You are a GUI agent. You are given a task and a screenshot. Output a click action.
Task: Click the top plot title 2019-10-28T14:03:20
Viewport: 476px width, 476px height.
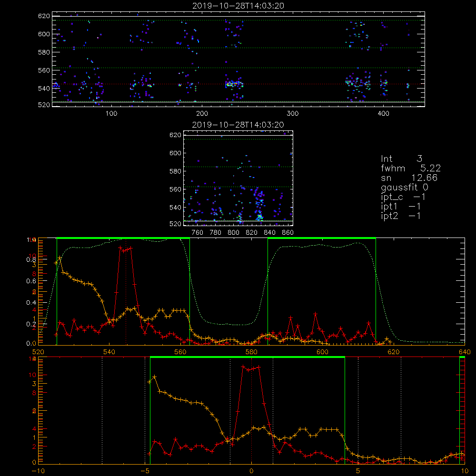[238, 6]
